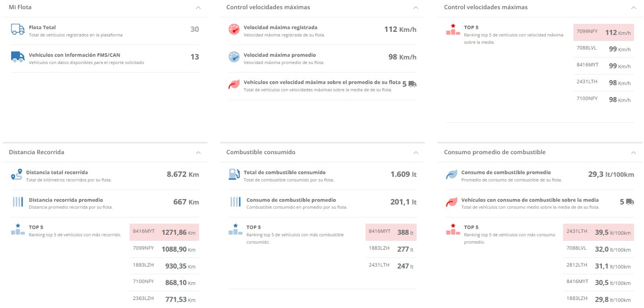Click the Flota Total truck outline icon
Image resolution: width=644 pixels, height=308 pixels.
(x=18, y=29)
